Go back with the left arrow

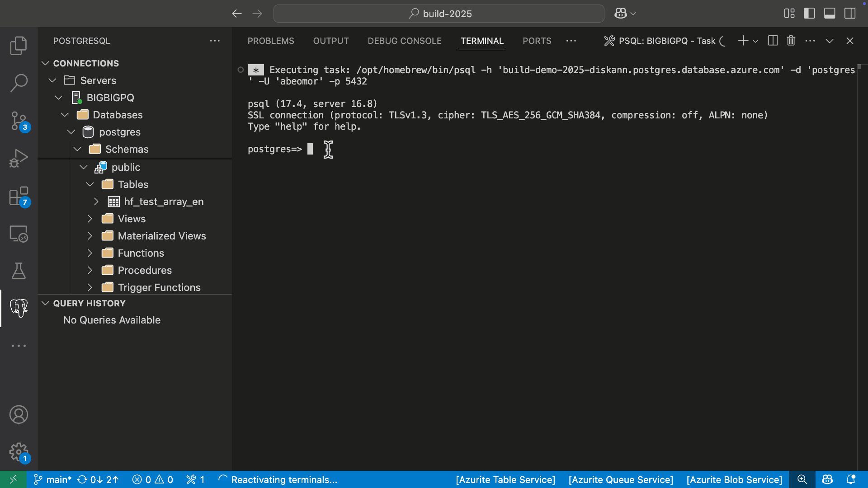coord(237,14)
